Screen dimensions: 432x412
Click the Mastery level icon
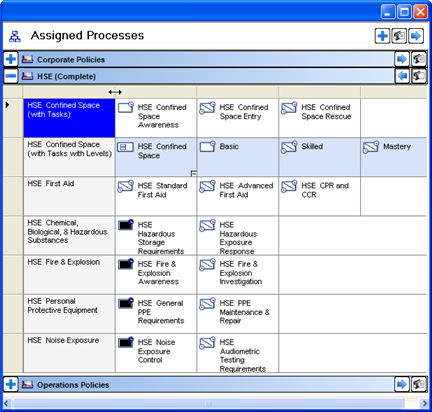(371, 147)
